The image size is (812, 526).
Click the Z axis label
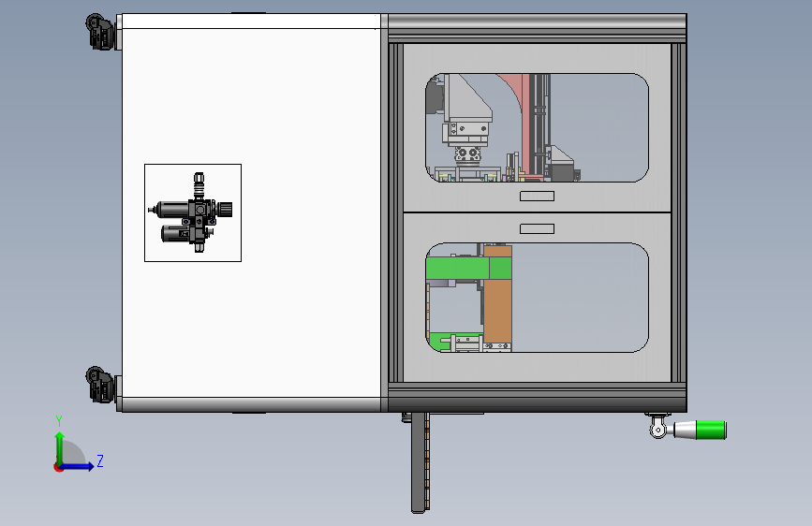pyautogui.click(x=100, y=460)
